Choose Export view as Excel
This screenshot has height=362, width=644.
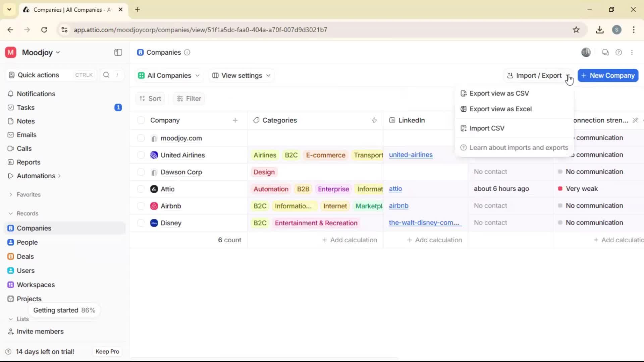pyautogui.click(x=500, y=109)
